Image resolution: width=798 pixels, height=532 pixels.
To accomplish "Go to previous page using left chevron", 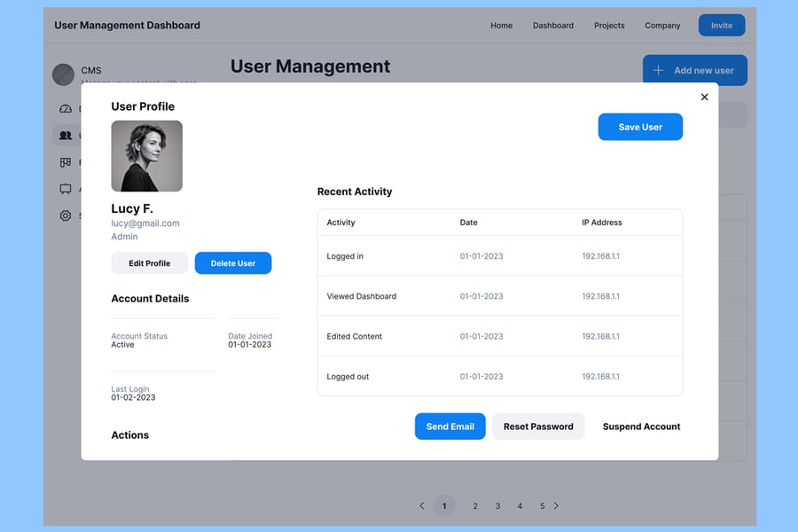I will click(x=422, y=506).
